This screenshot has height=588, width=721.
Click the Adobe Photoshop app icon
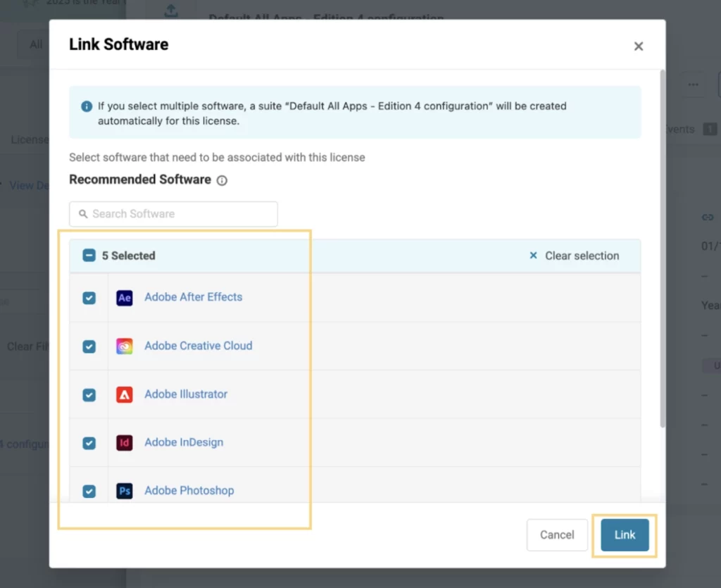pos(124,491)
